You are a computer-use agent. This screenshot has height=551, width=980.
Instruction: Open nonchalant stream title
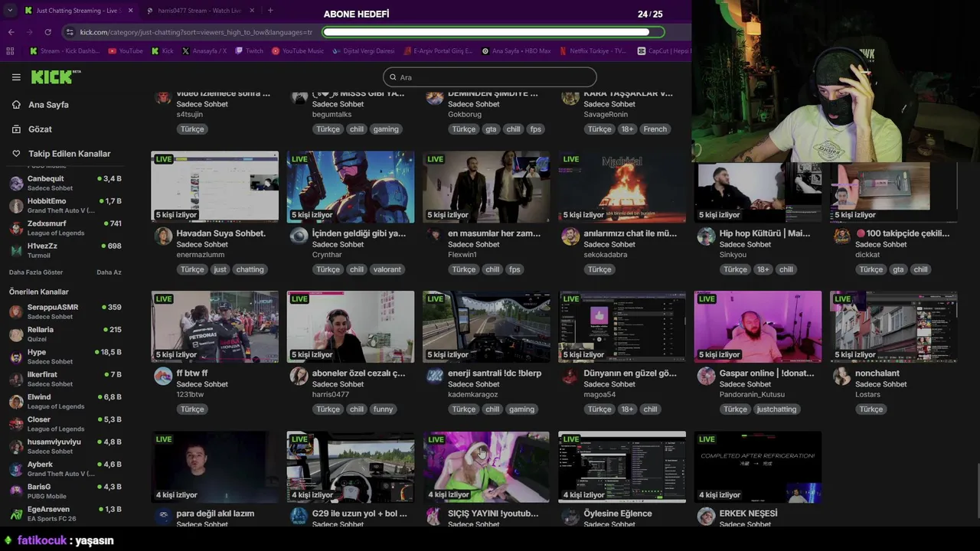(877, 373)
